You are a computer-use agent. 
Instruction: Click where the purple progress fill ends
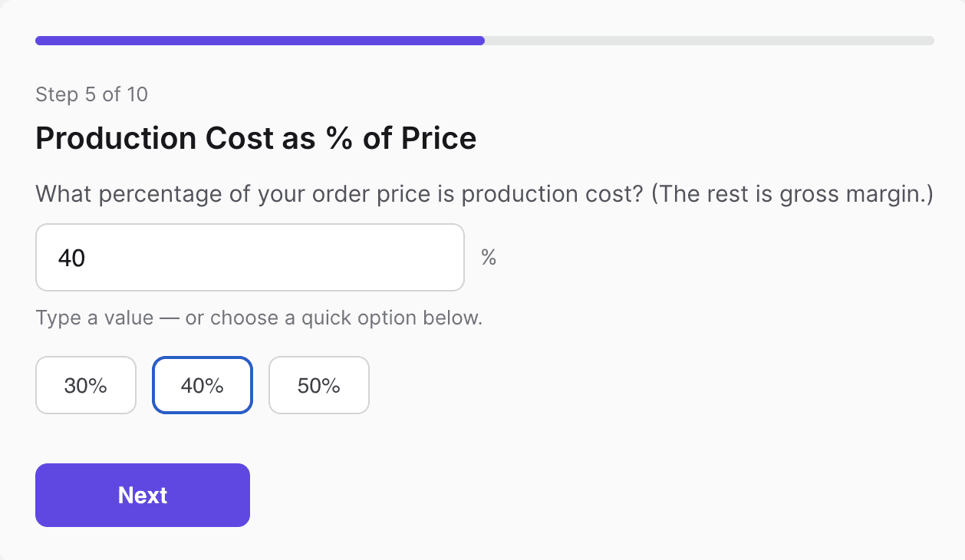483,41
